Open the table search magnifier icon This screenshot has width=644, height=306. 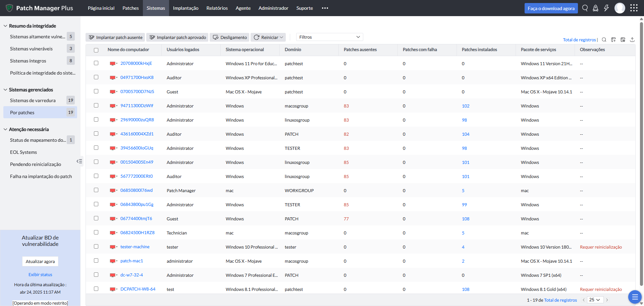pyautogui.click(x=604, y=40)
